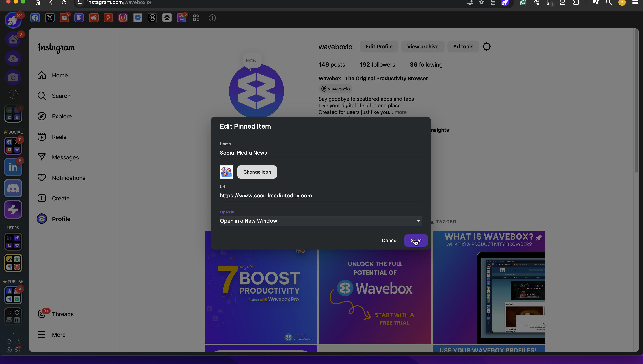Open the 36 following list
The width and height of the screenshot is (643, 364).
(x=426, y=64)
